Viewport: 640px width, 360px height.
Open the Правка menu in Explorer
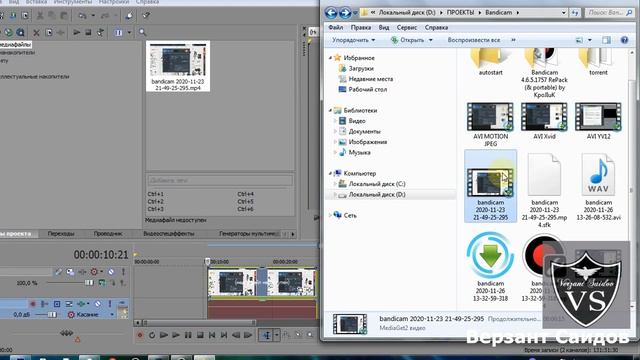click(x=360, y=27)
